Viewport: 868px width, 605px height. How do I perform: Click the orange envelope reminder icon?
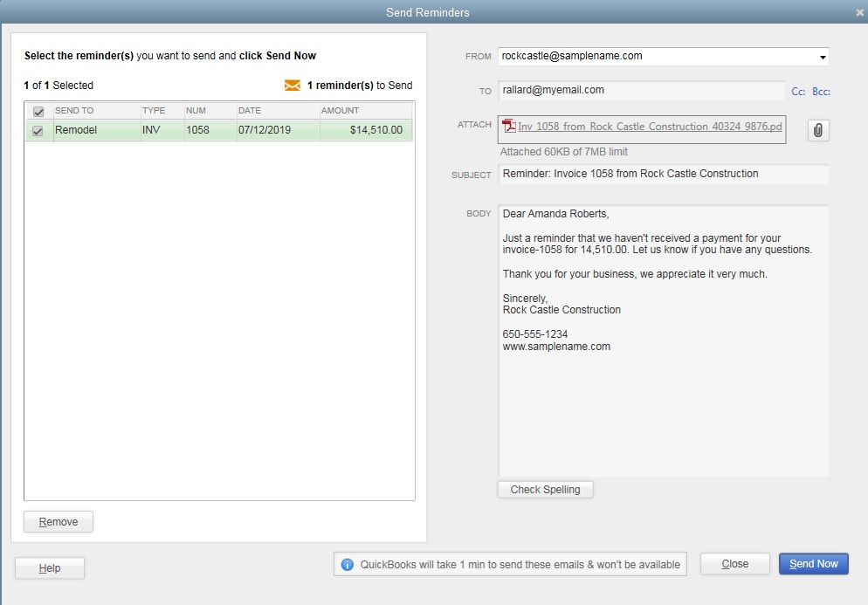coord(293,86)
